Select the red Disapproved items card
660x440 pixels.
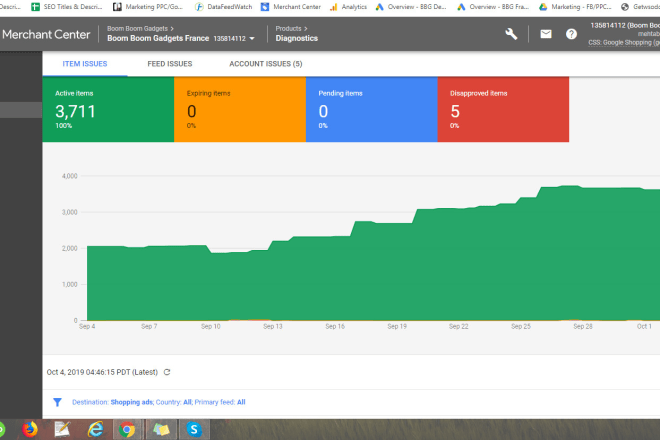pos(503,109)
